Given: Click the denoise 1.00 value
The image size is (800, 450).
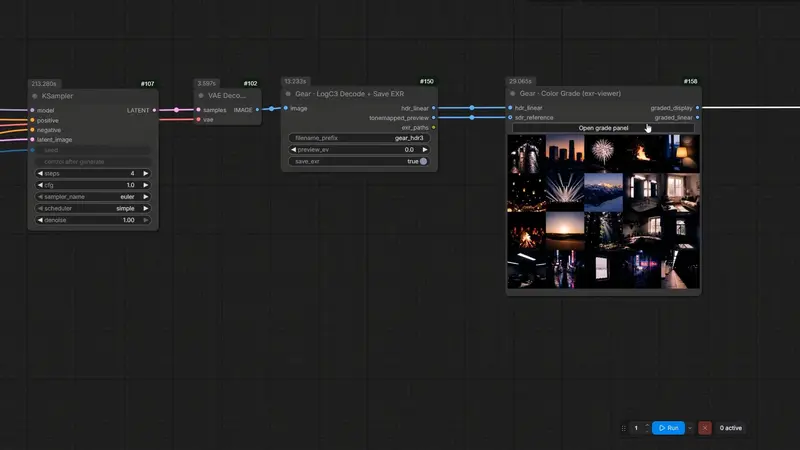Looking at the screenshot, I should click(129, 220).
